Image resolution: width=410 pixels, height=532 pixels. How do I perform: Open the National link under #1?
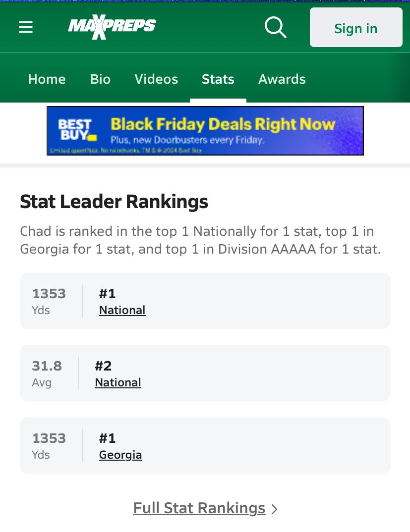(x=122, y=310)
